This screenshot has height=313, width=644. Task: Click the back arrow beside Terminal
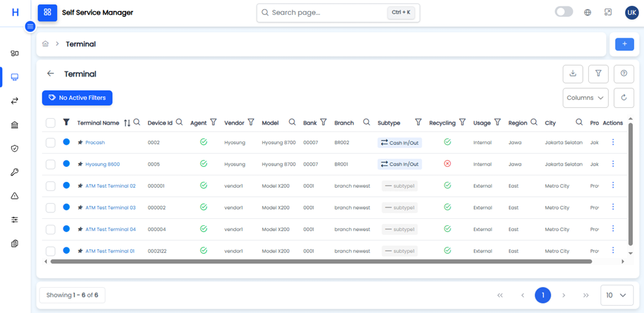(51, 74)
